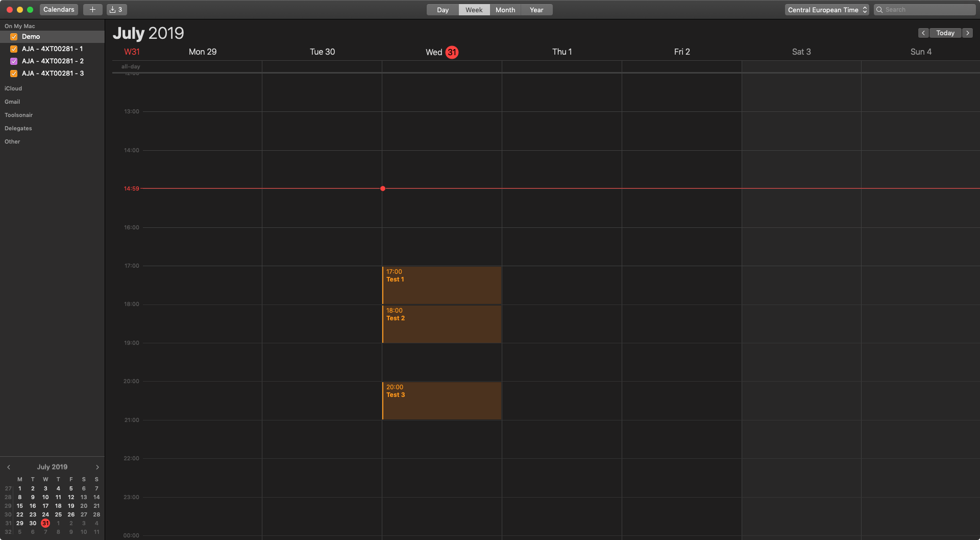
Task: Click the search magnifier icon
Action: pyautogui.click(x=879, y=10)
